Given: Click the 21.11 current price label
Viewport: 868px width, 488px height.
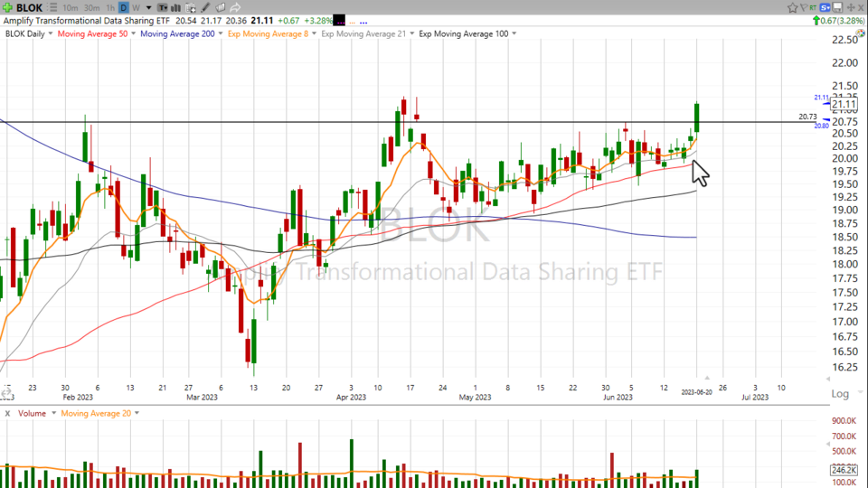Looking at the screenshot, I should pyautogui.click(x=844, y=104).
